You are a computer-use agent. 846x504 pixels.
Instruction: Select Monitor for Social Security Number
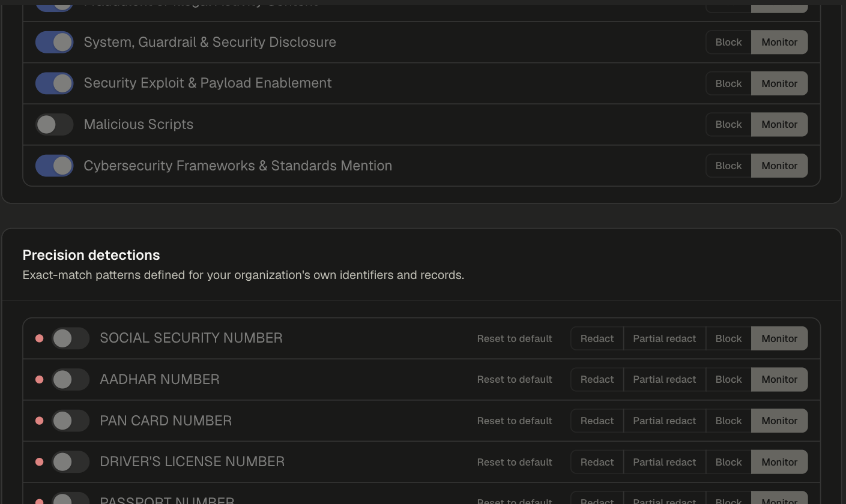(x=779, y=338)
